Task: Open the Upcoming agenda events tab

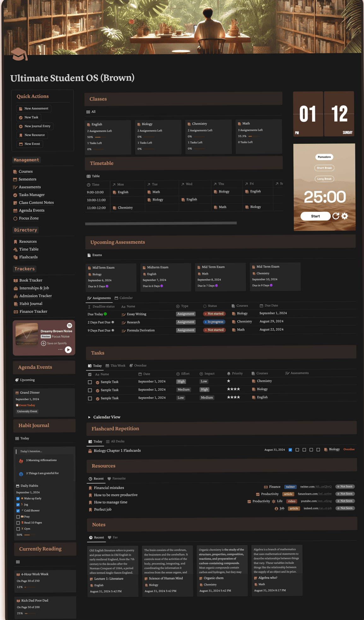Action: (x=25, y=380)
